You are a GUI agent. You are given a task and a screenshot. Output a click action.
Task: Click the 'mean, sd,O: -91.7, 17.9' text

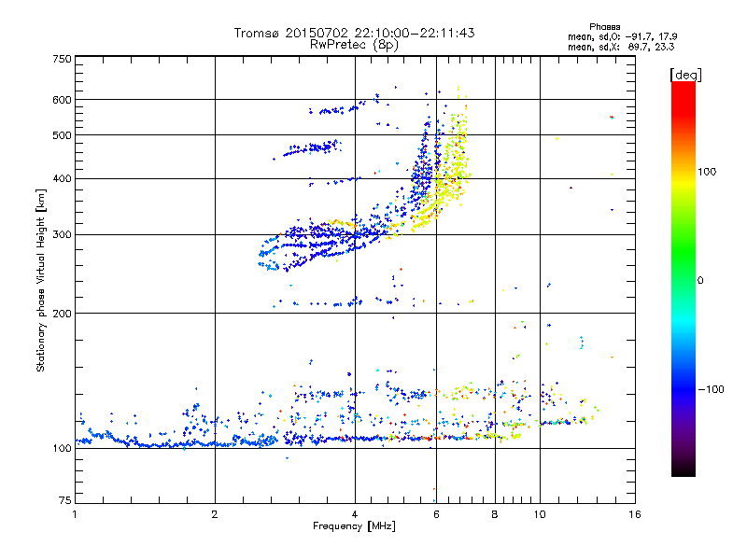(x=623, y=36)
